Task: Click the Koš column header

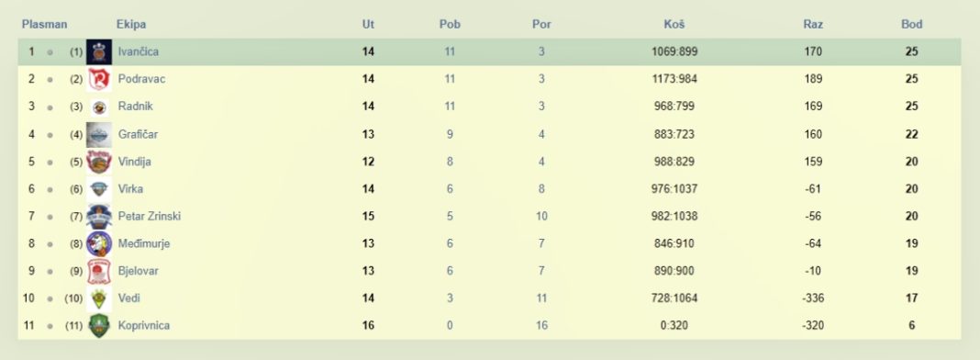Action: coord(674,25)
